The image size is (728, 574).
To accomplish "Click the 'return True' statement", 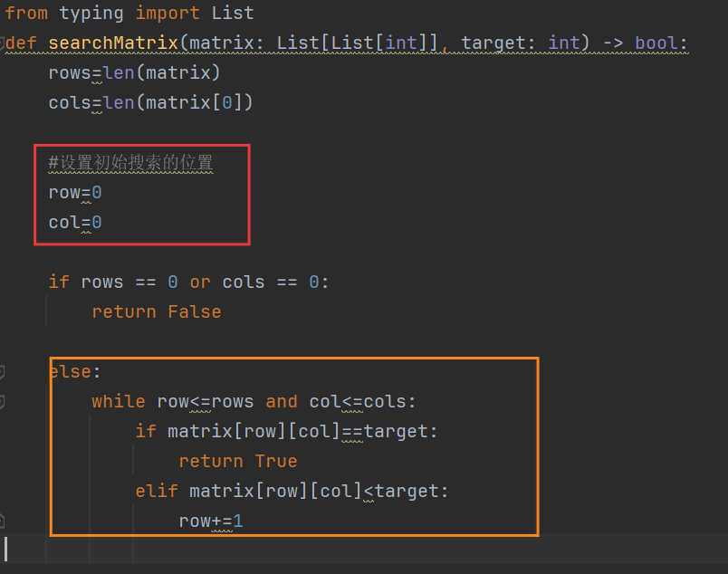I will coord(238,461).
